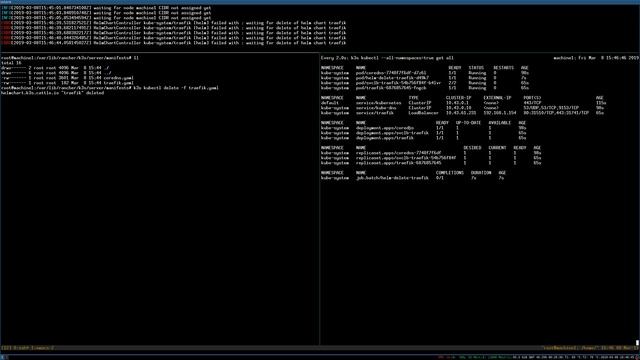640x360 pixels.
Task: Select the replicaset.apps/coredns row
Action: [x=431, y=153]
